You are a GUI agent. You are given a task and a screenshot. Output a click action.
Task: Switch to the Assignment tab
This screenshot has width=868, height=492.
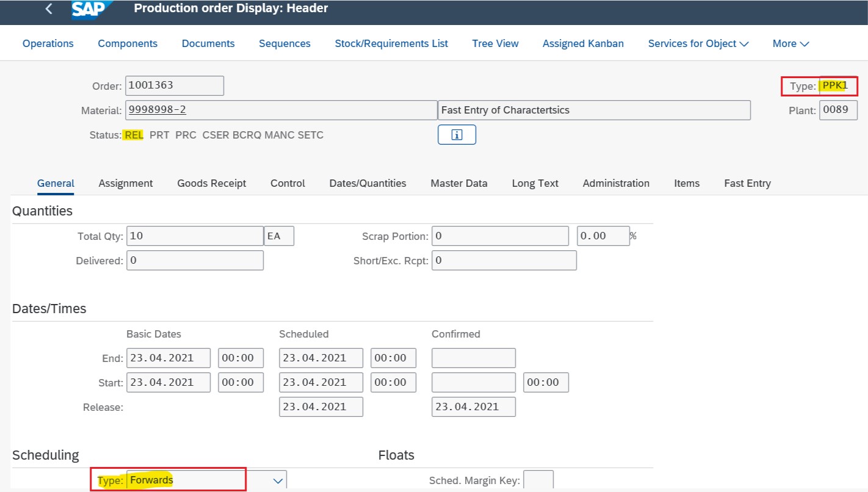pos(126,183)
